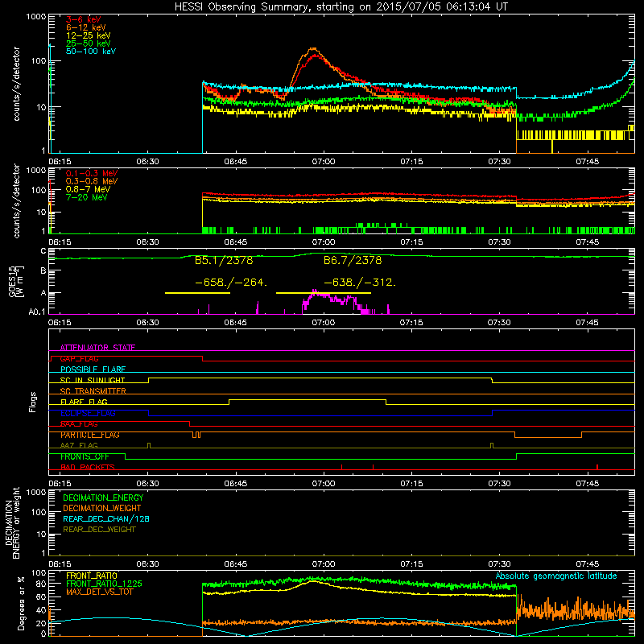Image resolution: width=644 pixels, height=644 pixels.
Task: Click the DECIMATION_WEIGHT legend label
Action: point(102,508)
